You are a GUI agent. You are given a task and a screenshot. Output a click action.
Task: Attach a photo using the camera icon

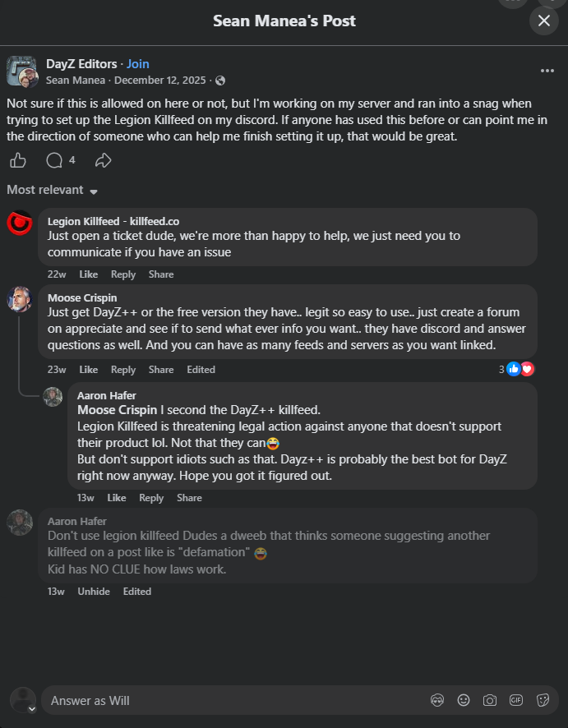coord(490,700)
